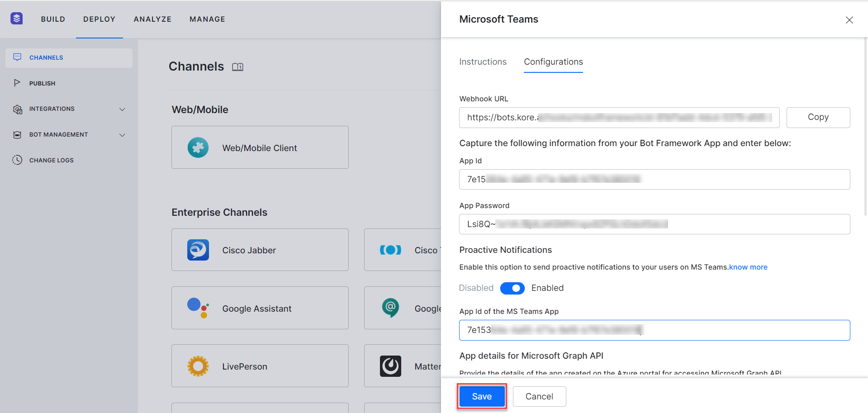Select the Publish flag icon in sidebar
Image resolution: width=868 pixels, height=413 pixels.
(x=17, y=83)
